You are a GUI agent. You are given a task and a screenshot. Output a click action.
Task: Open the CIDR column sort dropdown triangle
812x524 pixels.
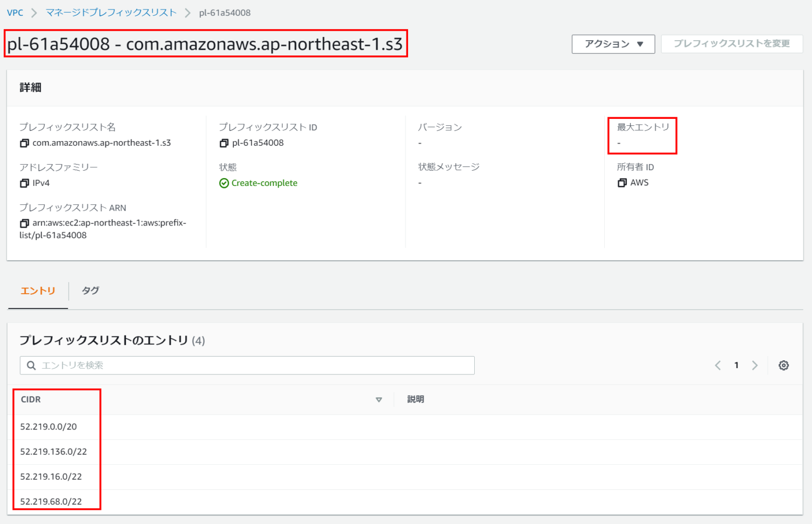(379, 400)
